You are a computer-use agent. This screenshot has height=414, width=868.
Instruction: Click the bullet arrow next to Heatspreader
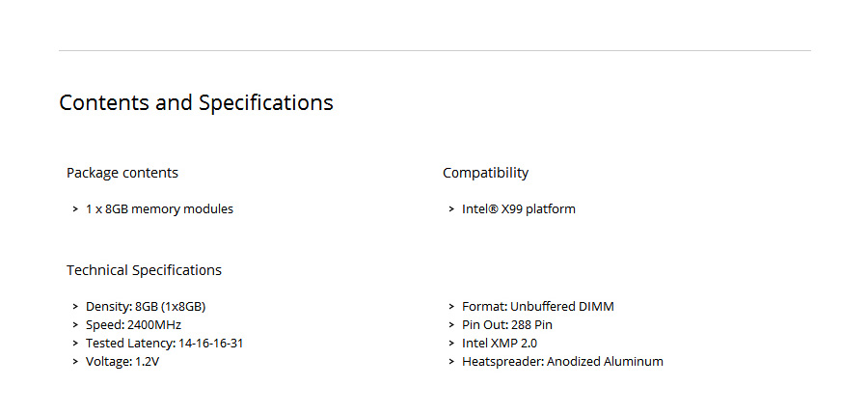(x=451, y=362)
